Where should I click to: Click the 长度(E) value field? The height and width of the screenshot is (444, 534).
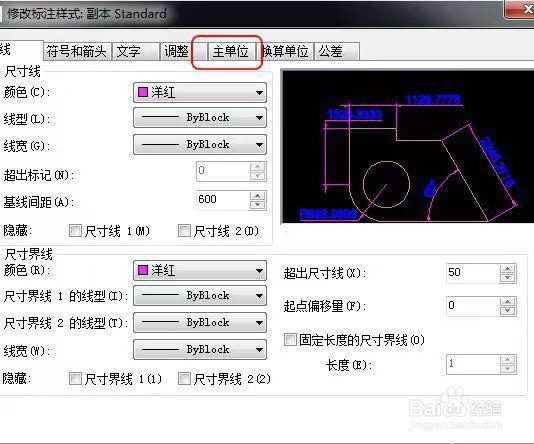(473, 364)
